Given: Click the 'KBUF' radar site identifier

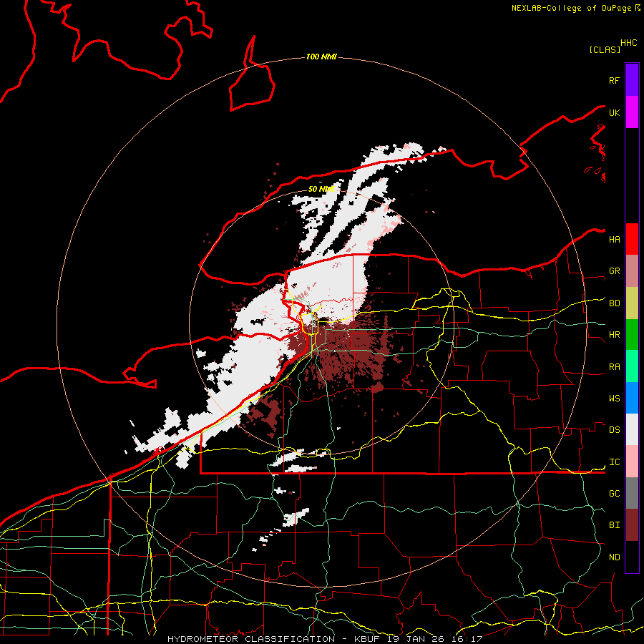Looking at the screenshot, I should 368,639.
